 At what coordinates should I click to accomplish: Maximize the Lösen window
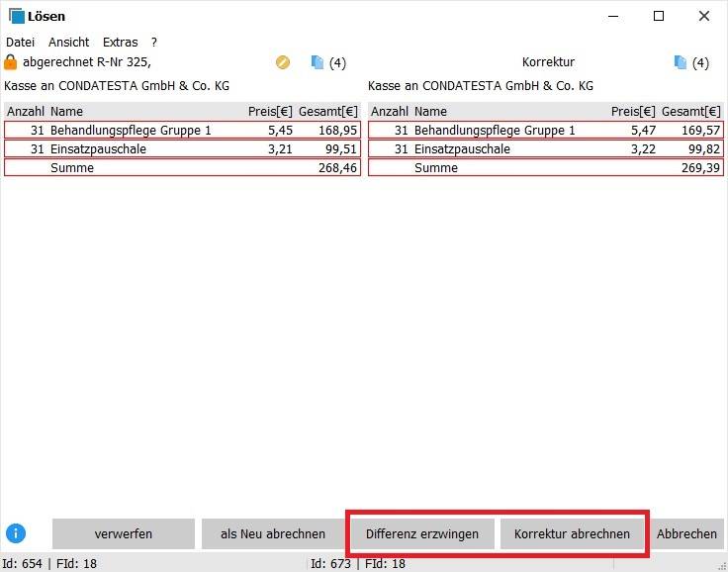point(659,17)
